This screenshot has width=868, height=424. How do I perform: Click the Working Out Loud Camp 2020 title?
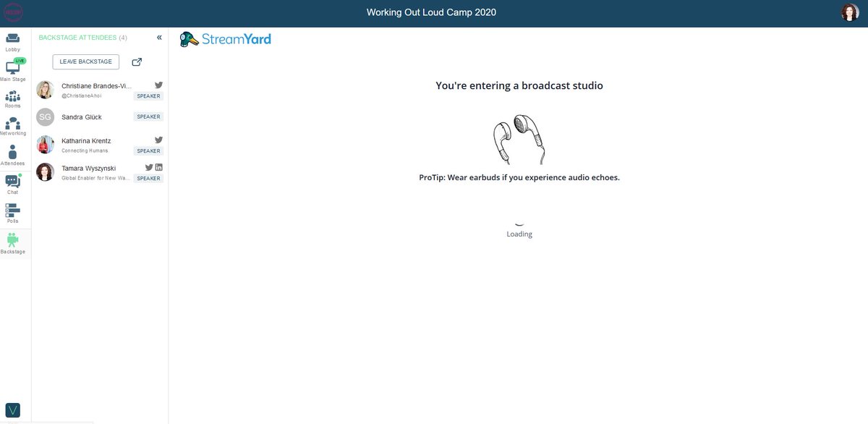[x=431, y=12]
